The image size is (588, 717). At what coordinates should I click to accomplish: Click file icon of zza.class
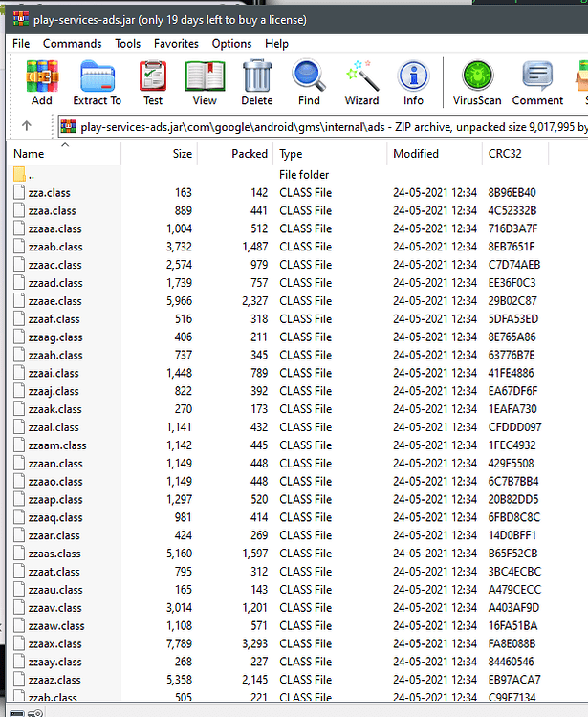19,192
